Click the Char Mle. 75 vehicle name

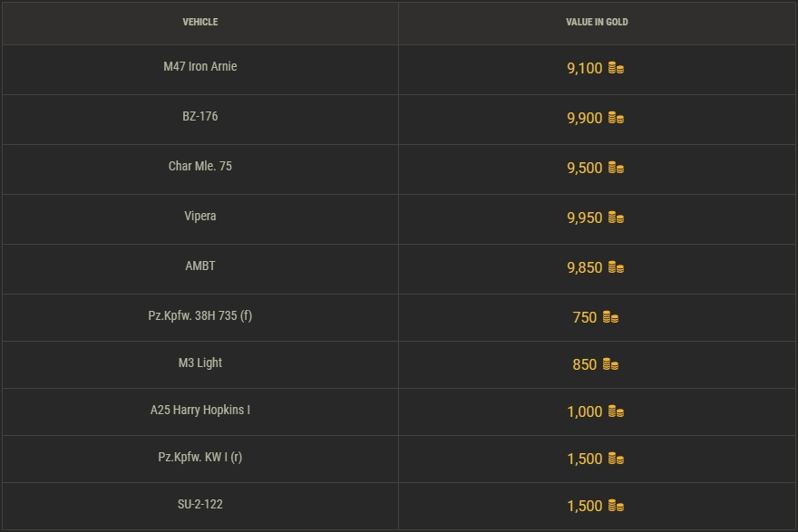pyautogui.click(x=199, y=167)
